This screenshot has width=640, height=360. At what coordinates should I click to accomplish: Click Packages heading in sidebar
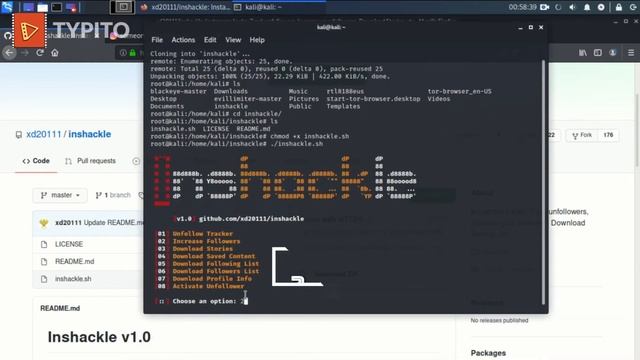click(488, 353)
